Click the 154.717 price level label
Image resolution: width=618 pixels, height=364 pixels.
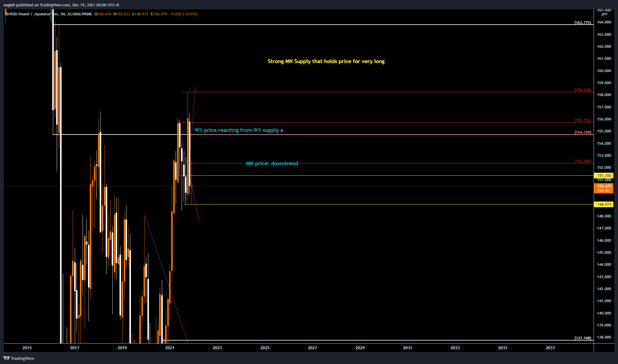pyautogui.click(x=583, y=132)
